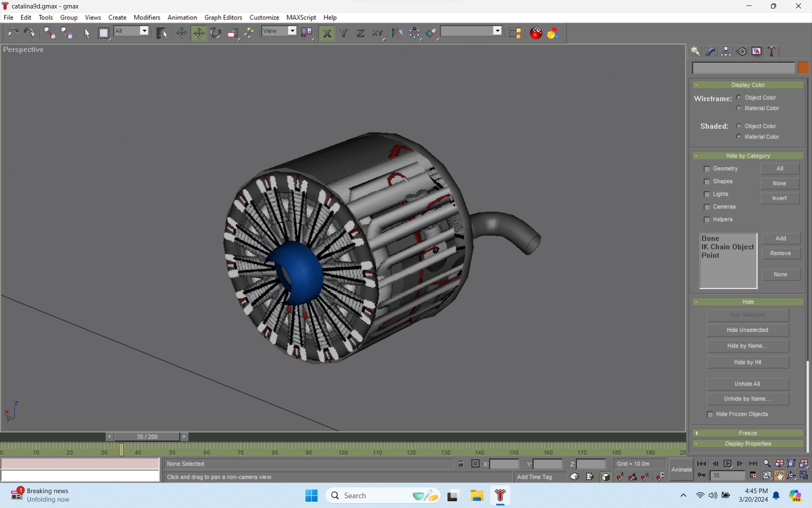
Task: Open the MAXScript menu
Action: pos(301,17)
